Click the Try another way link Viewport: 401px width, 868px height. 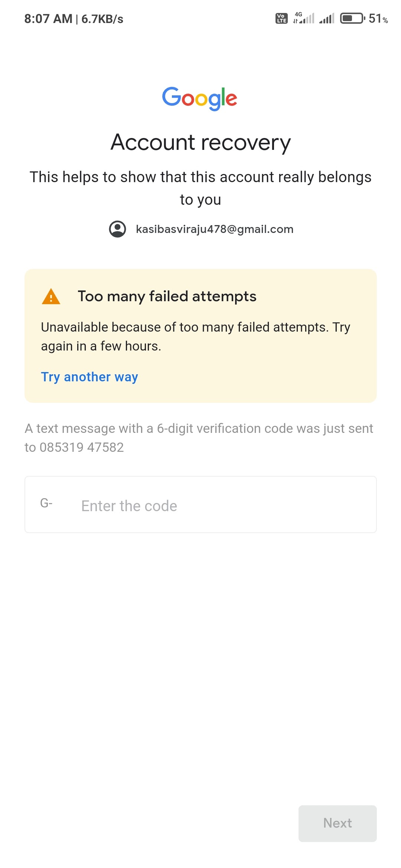click(89, 377)
